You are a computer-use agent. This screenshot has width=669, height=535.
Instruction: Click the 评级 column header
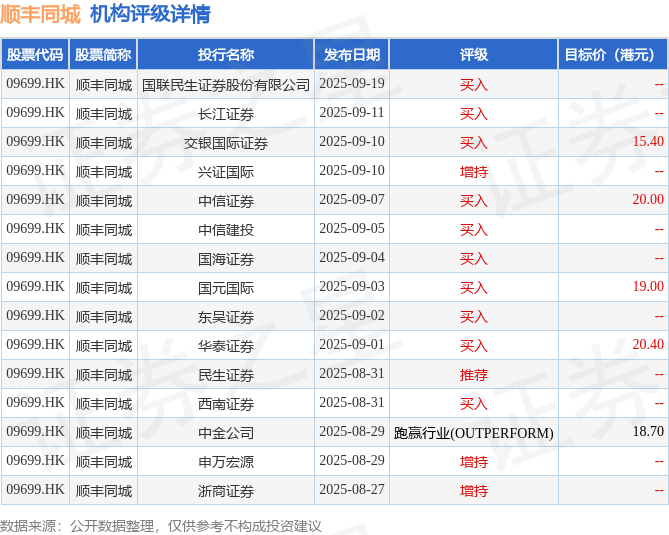(x=474, y=54)
